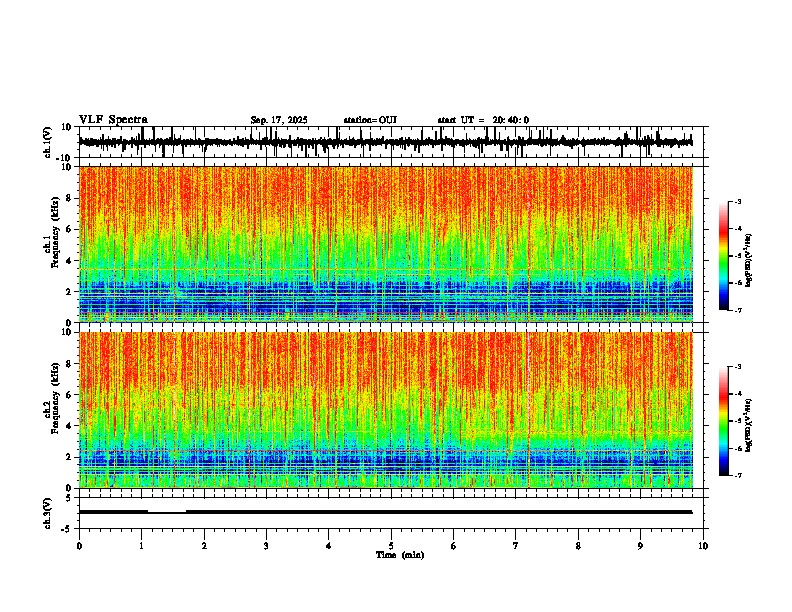Click time axis tick label "7"
This screenshot has width=792, height=612.
(516, 546)
